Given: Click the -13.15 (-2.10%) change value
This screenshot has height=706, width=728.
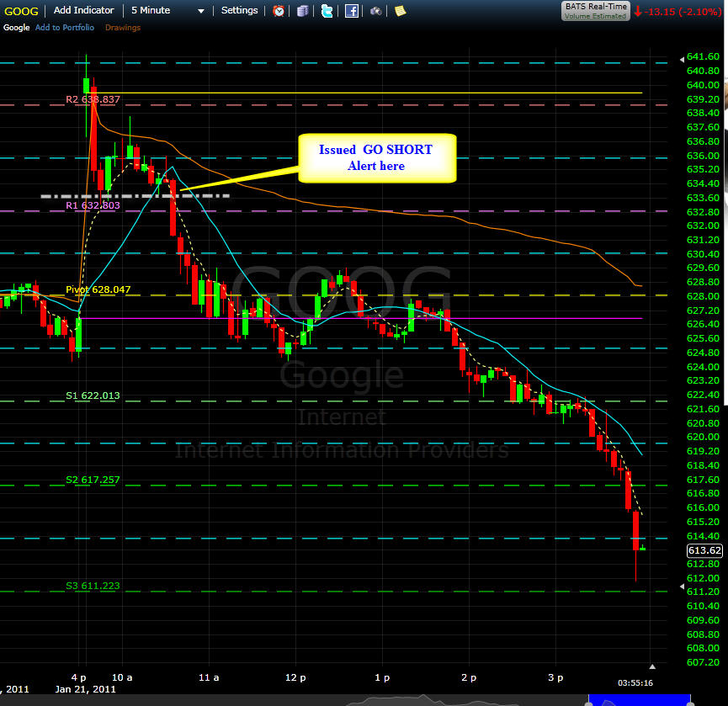Looking at the screenshot, I should coord(683,12).
